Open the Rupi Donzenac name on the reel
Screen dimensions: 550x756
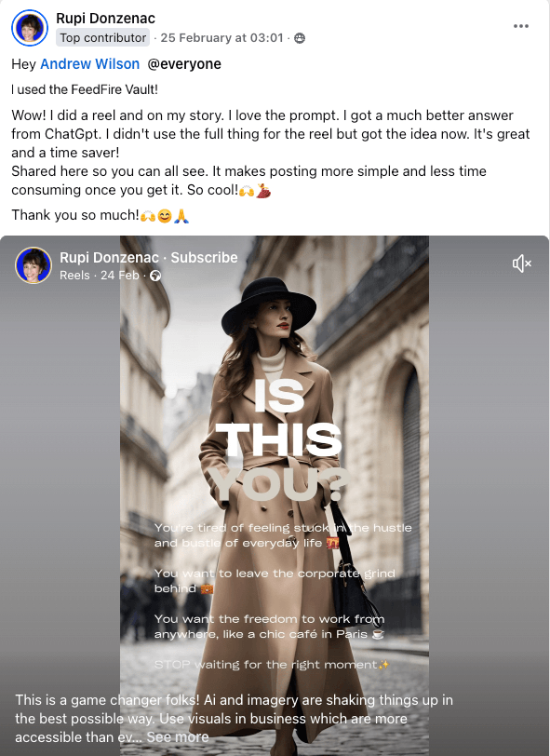pos(109,258)
